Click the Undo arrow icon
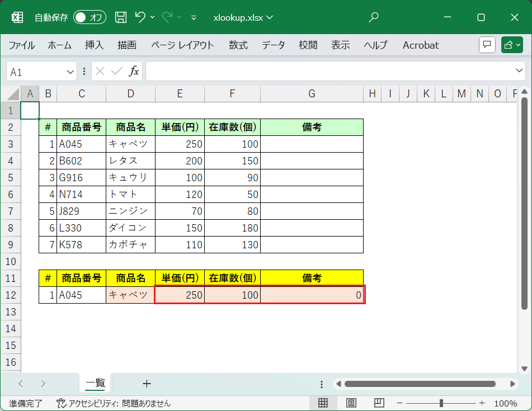 [140, 17]
